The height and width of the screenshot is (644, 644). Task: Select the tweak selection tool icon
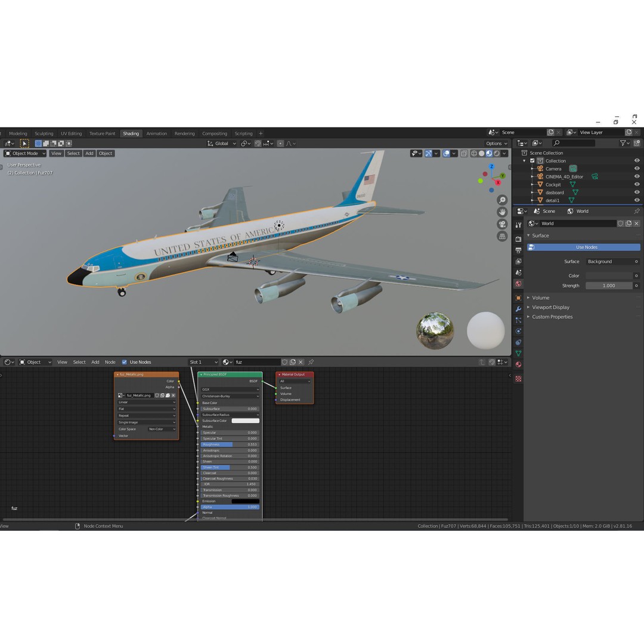coord(24,143)
